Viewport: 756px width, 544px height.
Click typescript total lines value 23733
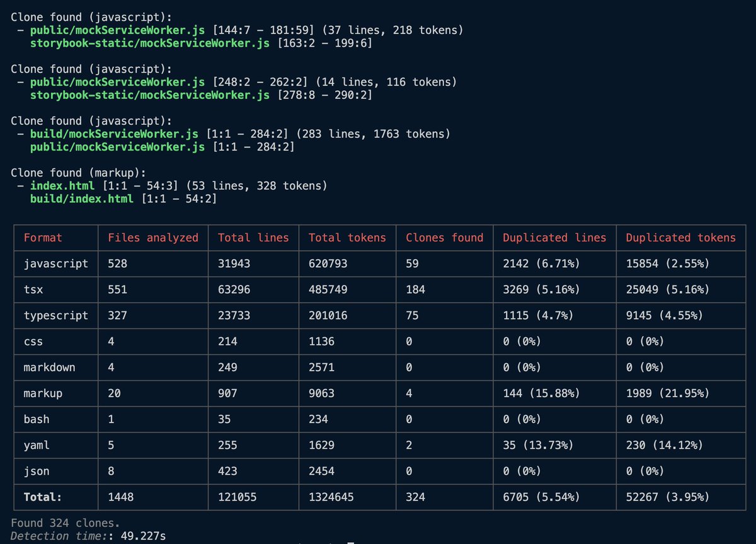234,315
